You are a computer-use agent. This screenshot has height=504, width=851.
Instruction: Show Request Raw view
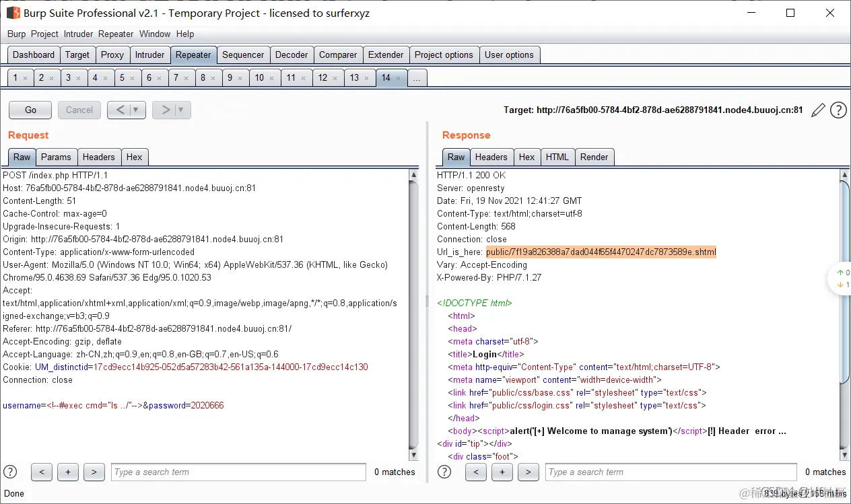tap(22, 157)
